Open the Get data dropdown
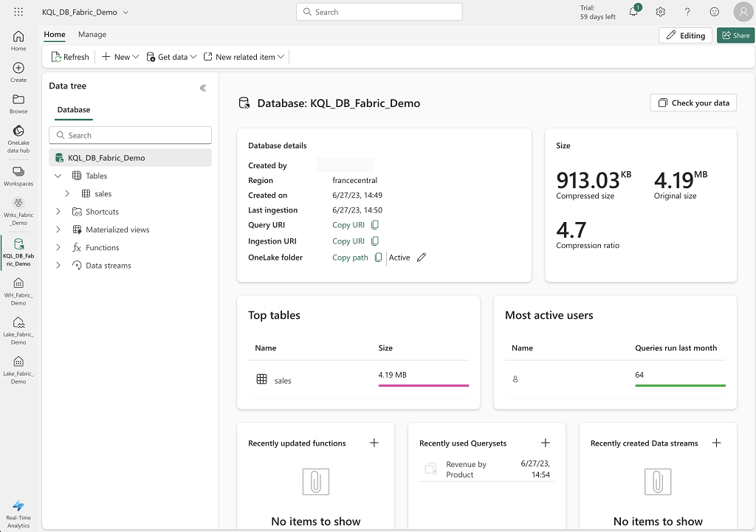Screen dimensions: 756x532 point(171,57)
